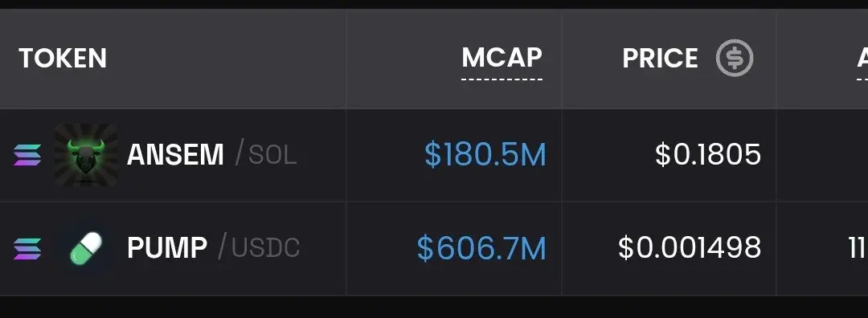
Task: Sort by the PRICE column header
Action: tap(660, 58)
